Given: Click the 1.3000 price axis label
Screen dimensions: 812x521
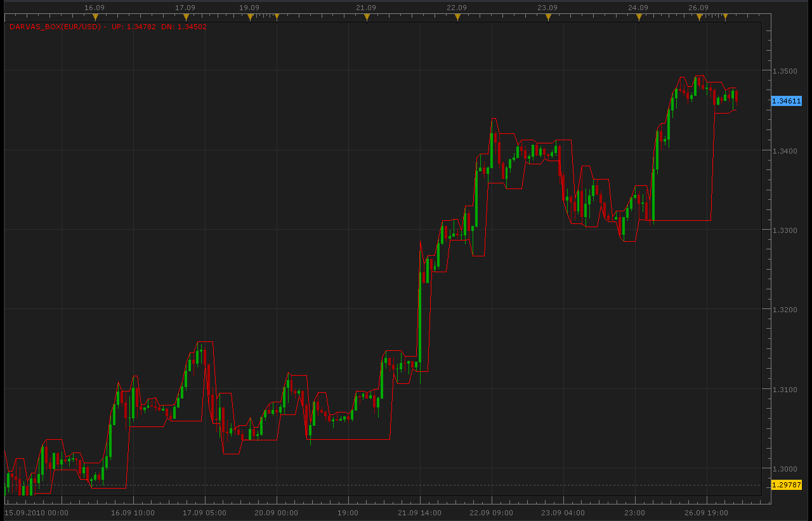Looking at the screenshot, I should tap(785, 469).
